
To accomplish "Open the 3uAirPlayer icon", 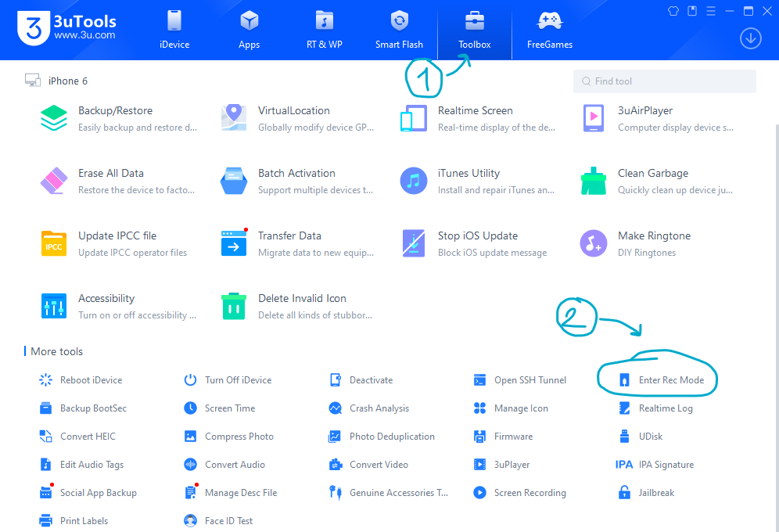I will 594,118.
